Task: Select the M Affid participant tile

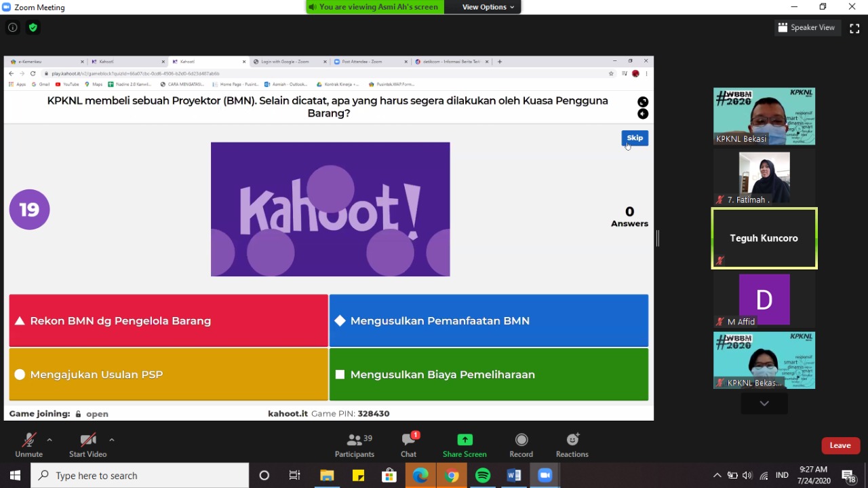Action: pyautogui.click(x=764, y=299)
